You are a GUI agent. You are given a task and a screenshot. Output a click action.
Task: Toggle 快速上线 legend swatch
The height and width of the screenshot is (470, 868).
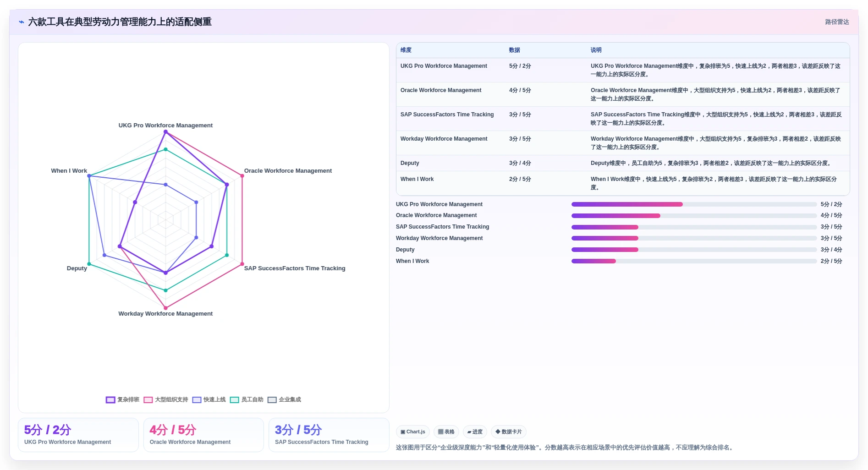pyautogui.click(x=197, y=400)
